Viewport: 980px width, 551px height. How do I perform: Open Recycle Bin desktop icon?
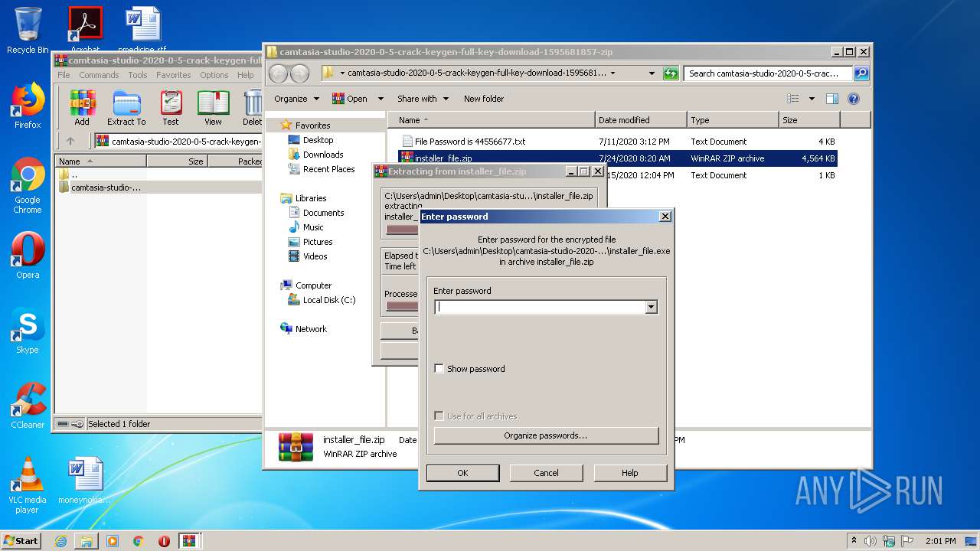28,31
